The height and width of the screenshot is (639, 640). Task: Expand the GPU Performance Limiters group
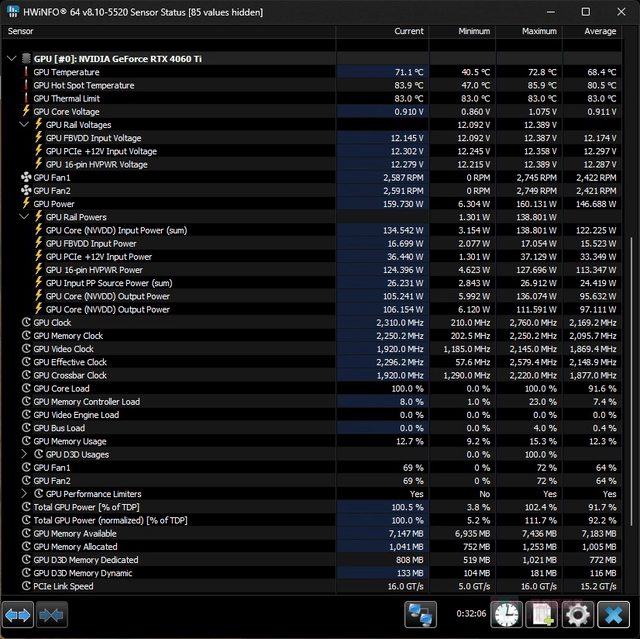point(25,494)
